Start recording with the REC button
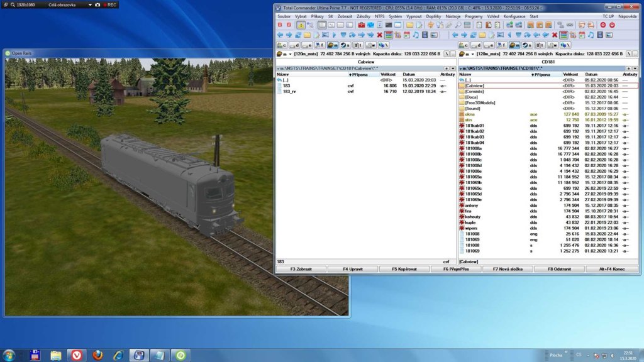The image size is (644, 362). point(109,4)
